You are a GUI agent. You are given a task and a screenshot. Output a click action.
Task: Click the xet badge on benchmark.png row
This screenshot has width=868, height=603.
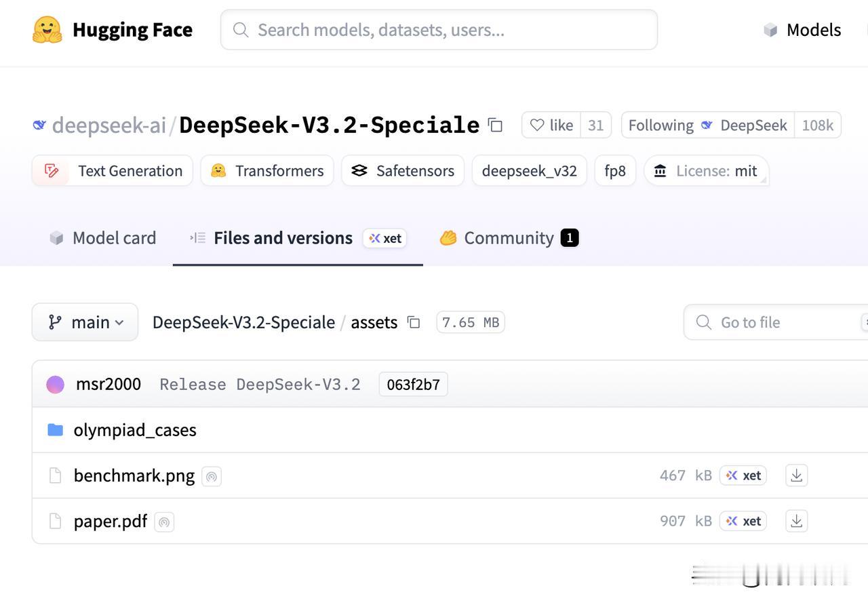743,475
